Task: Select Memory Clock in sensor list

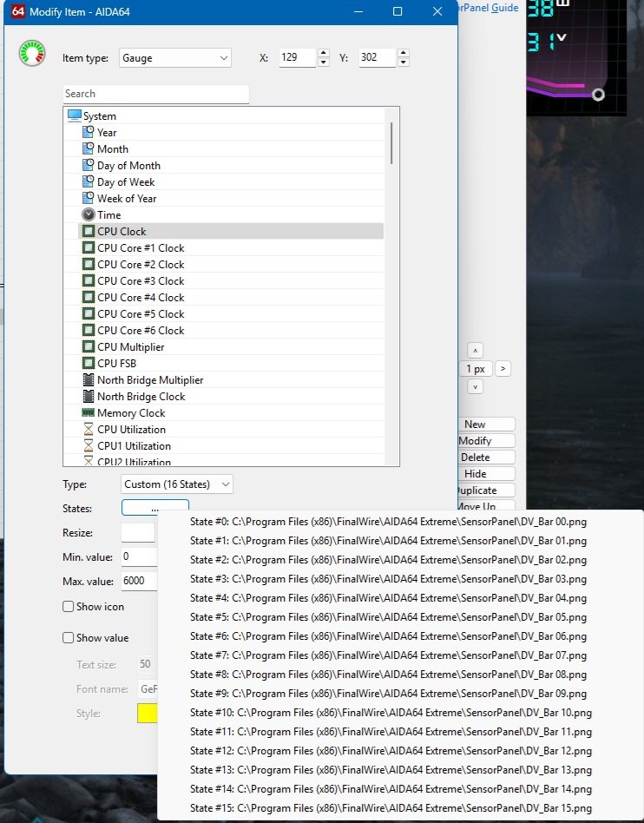Action: (231, 413)
